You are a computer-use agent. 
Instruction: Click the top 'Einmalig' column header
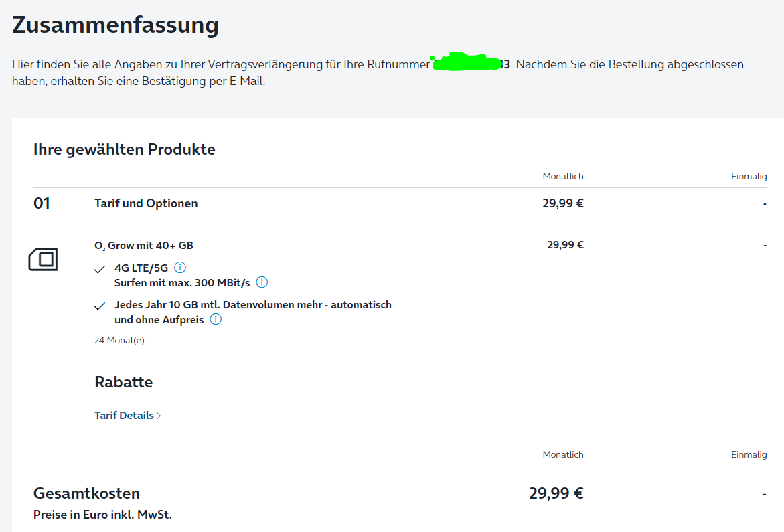pyautogui.click(x=749, y=176)
